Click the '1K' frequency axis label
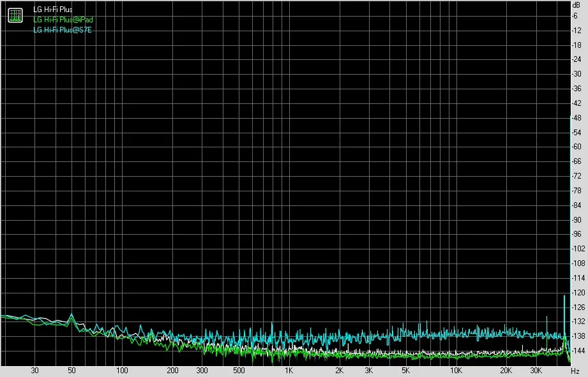Screen dimensions: 588x377 289,371
